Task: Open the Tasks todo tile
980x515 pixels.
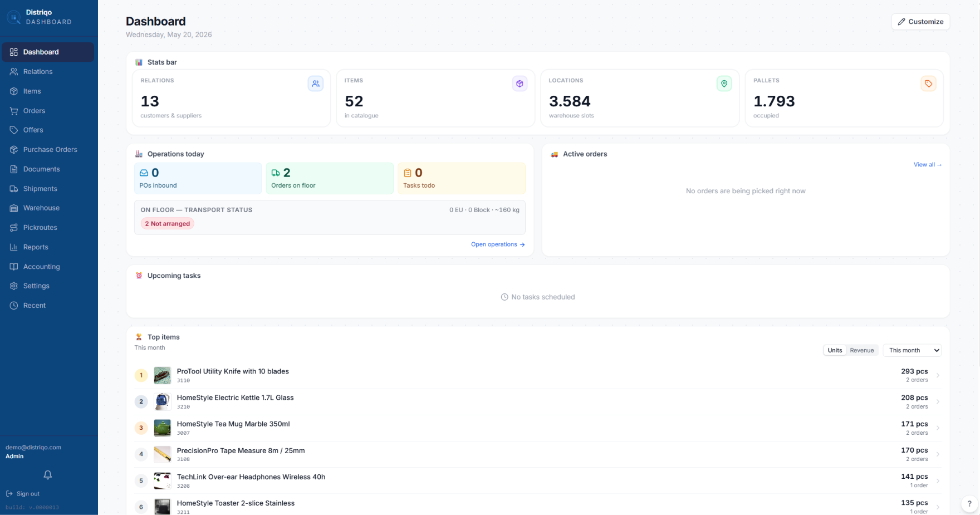Action: tap(462, 179)
